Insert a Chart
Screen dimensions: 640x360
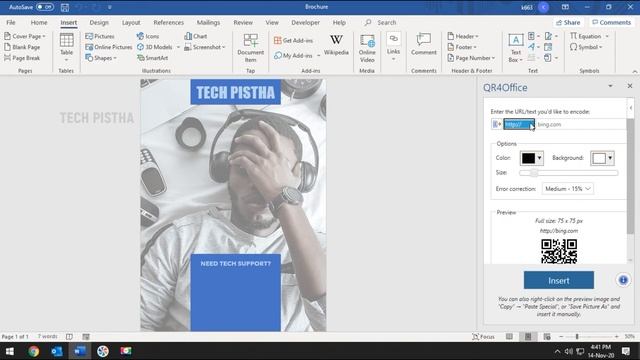click(x=196, y=36)
